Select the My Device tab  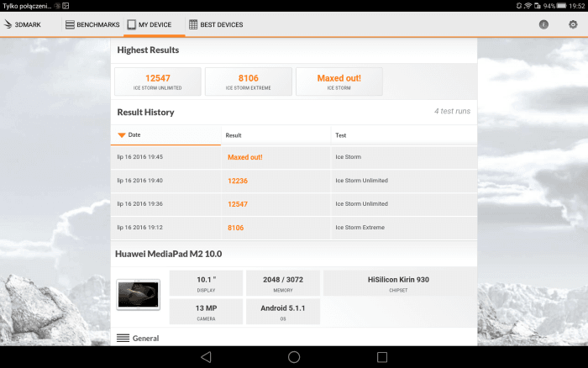coord(154,24)
